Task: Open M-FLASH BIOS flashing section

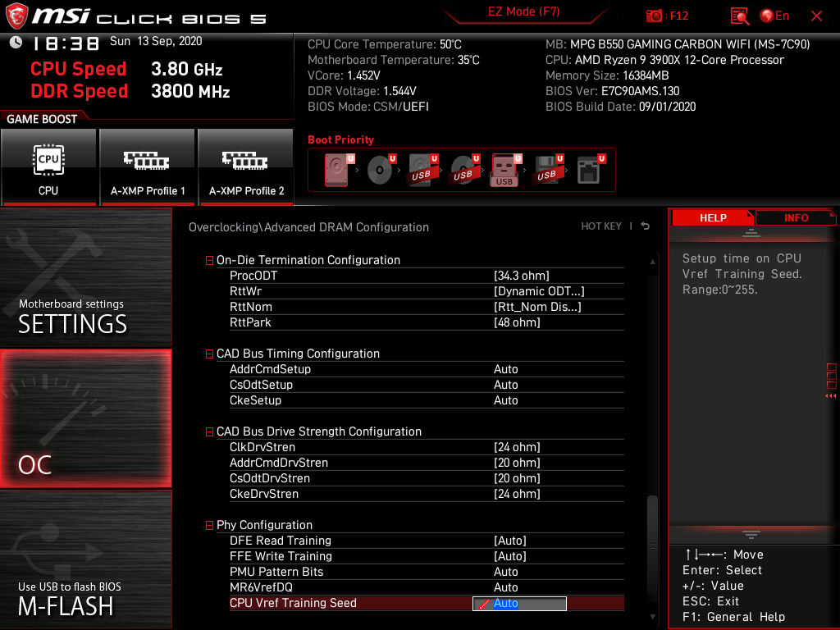Action: pyautogui.click(x=85, y=559)
